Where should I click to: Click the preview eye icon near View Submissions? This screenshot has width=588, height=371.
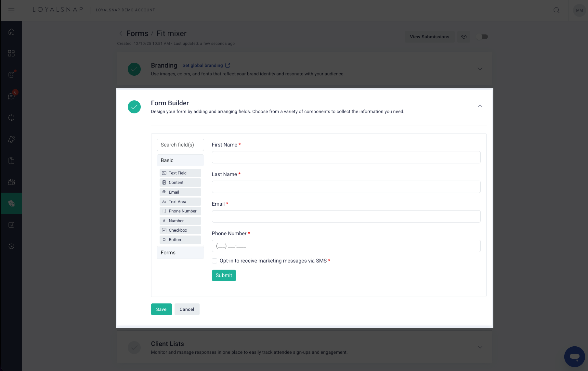(x=464, y=37)
